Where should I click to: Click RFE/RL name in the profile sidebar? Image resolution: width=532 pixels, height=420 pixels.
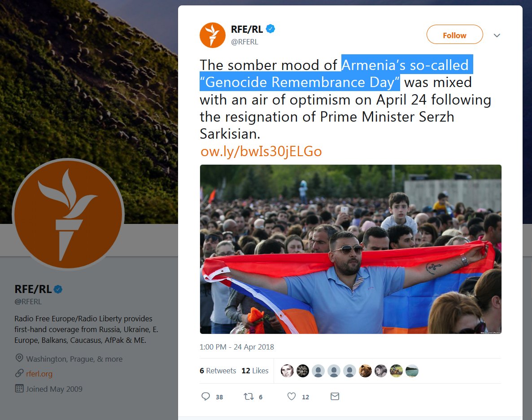click(x=33, y=289)
